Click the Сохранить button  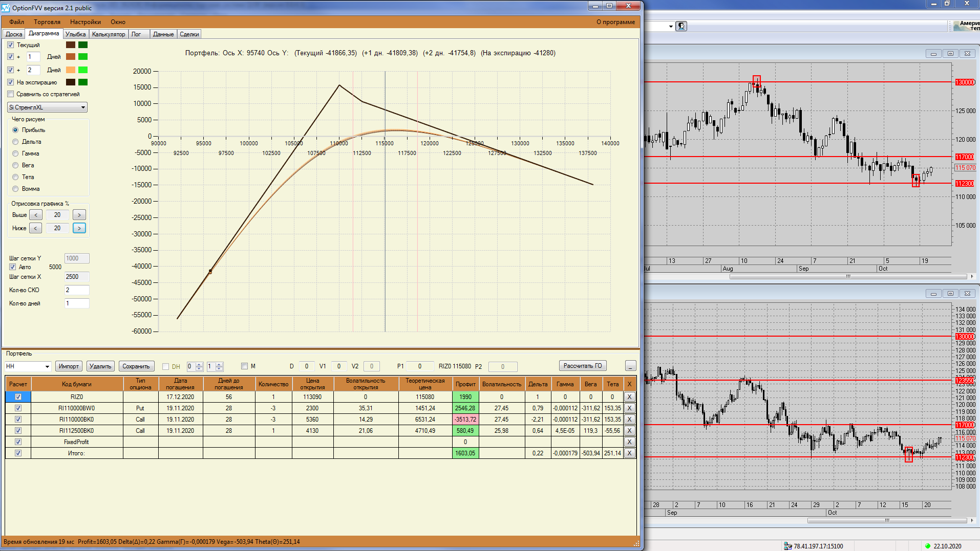(x=136, y=366)
